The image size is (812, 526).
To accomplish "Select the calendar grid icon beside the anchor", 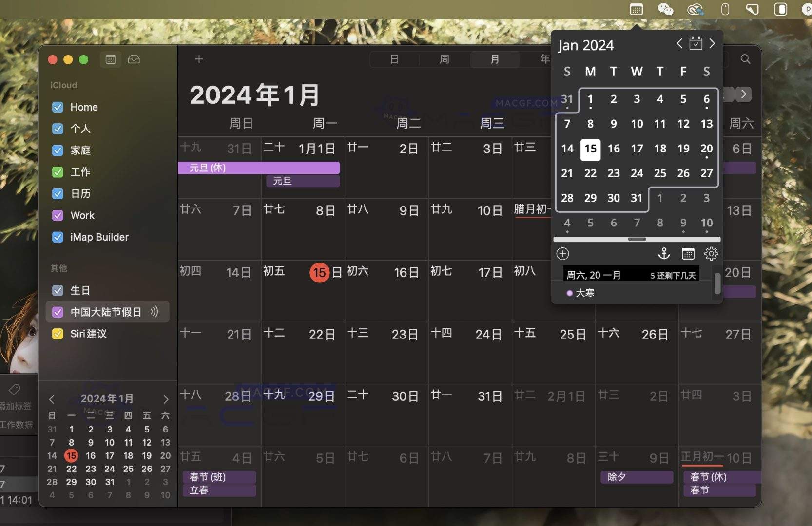I will [688, 254].
